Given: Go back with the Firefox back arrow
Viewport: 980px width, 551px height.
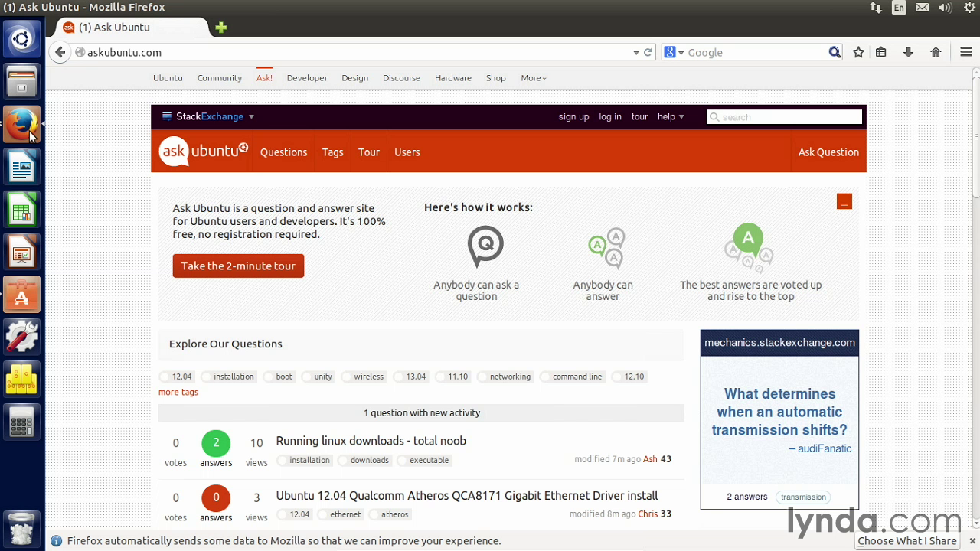Looking at the screenshot, I should pyautogui.click(x=60, y=52).
